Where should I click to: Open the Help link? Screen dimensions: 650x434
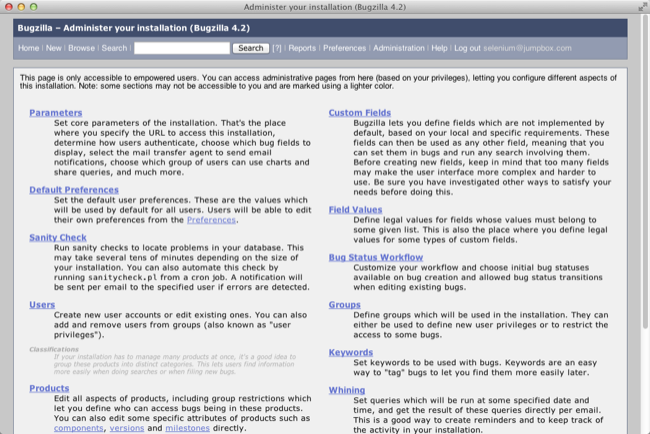[439, 48]
